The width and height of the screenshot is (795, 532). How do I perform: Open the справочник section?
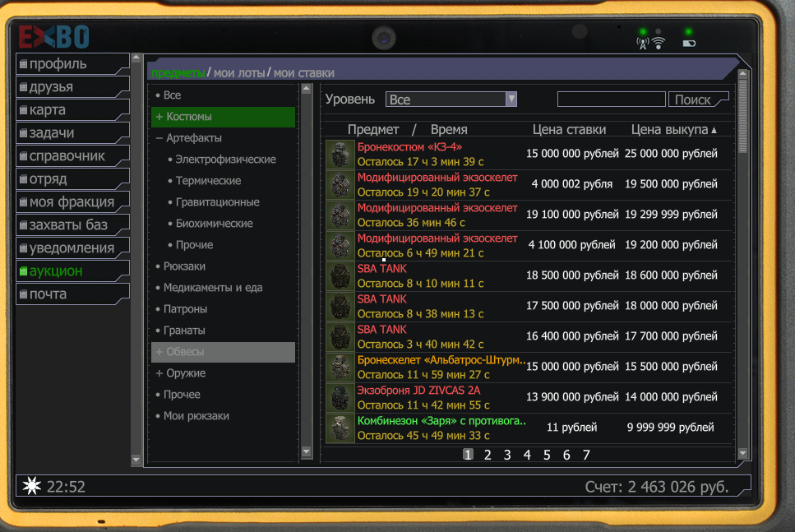tap(72, 155)
